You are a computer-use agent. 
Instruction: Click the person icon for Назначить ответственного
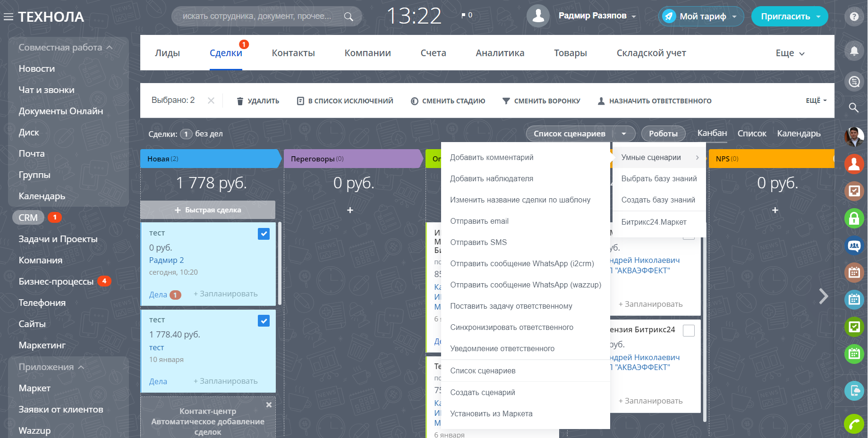601,101
